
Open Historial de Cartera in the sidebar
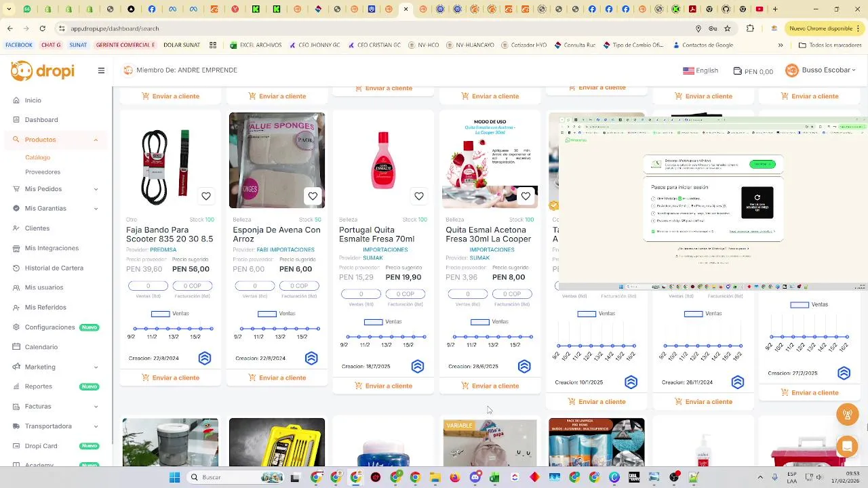(x=56, y=268)
